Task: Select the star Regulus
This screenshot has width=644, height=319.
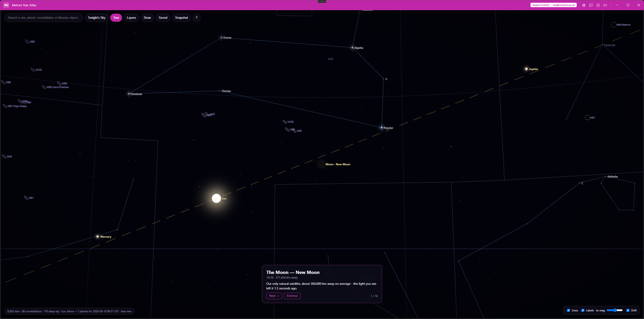Action: (x=382, y=128)
